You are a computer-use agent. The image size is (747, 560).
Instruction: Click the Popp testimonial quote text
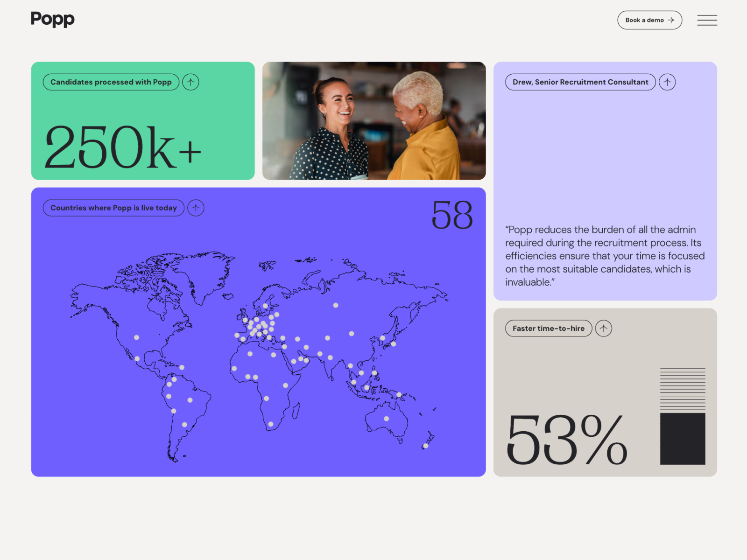tap(605, 256)
